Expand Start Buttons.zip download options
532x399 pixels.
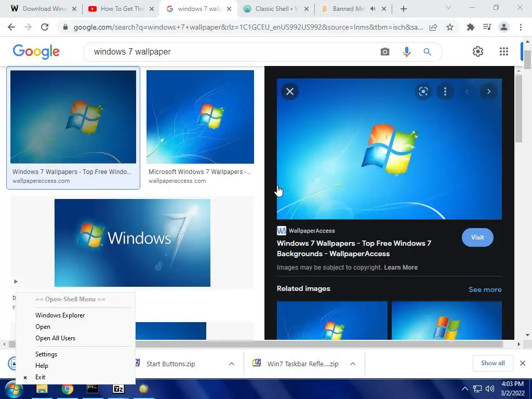point(232,364)
